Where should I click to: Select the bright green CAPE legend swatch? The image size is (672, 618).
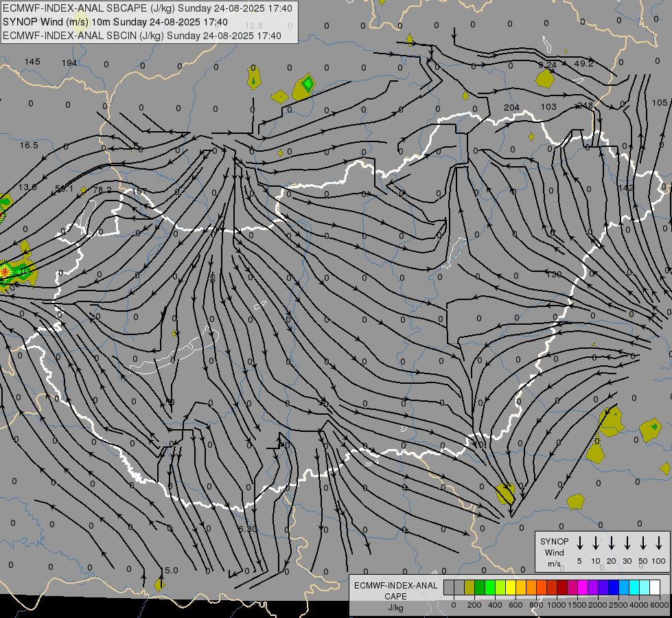490,587
